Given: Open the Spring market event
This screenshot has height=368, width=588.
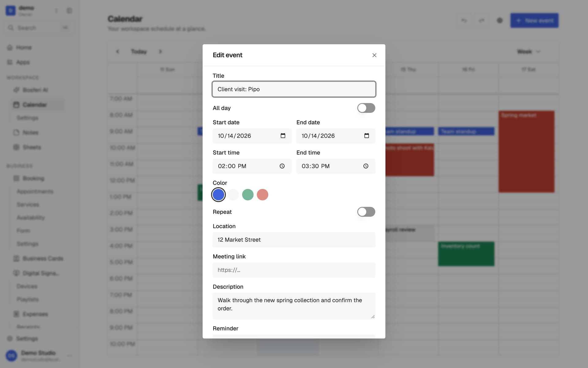Looking at the screenshot, I should [x=526, y=152].
